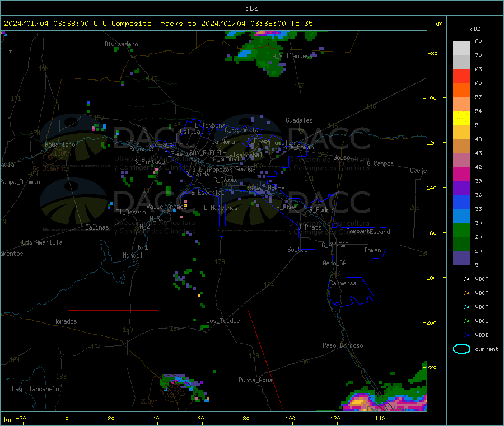Screen dimensions: 504x426
Task: Click the green VBCU arrow in legend
Action: [x=461, y=321]
